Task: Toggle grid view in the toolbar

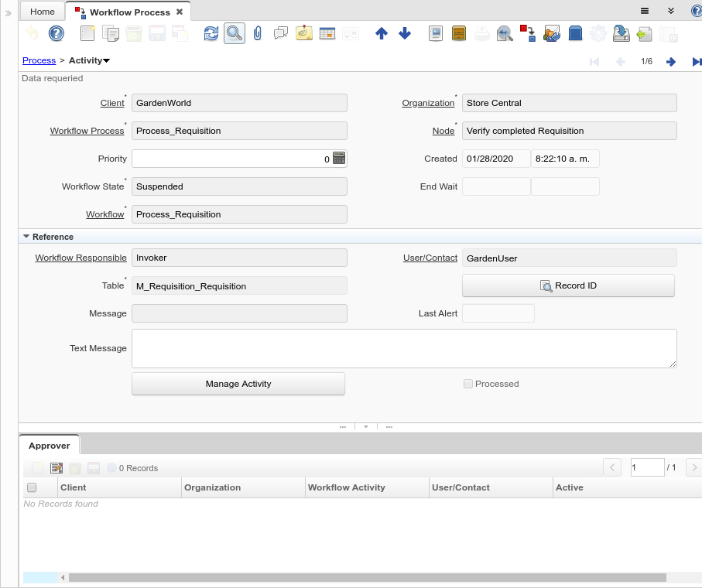Action: [x=327, y=33]
